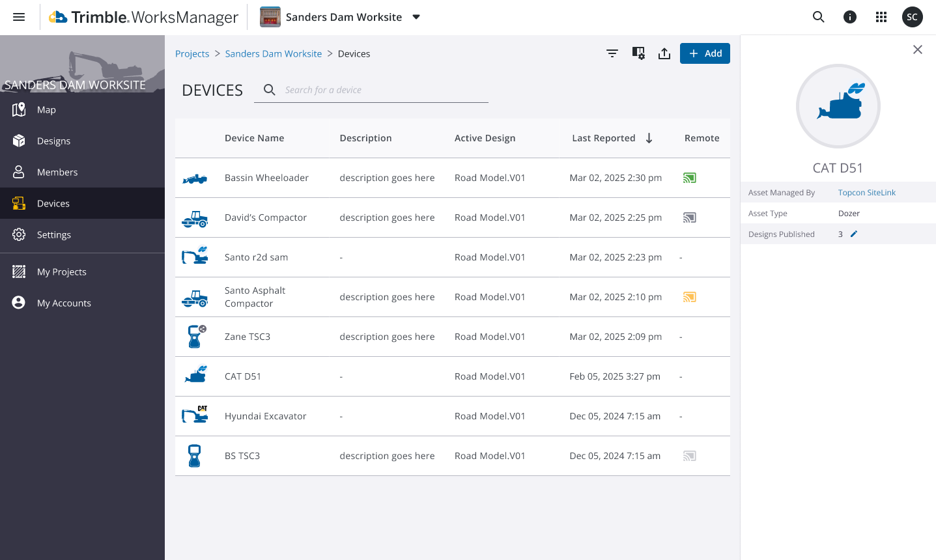936x560 pixels.
Task: Click the Add device button
Action: [705, 53]
